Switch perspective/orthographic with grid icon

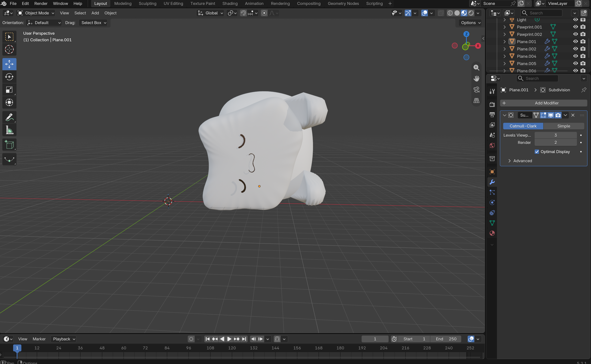tap(476, 100)
